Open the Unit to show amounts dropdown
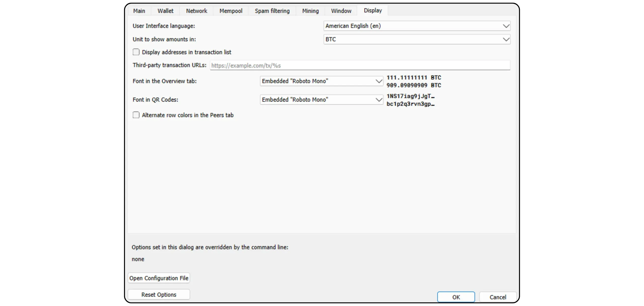The image size is (644, 306). click(x=417, y=39)
